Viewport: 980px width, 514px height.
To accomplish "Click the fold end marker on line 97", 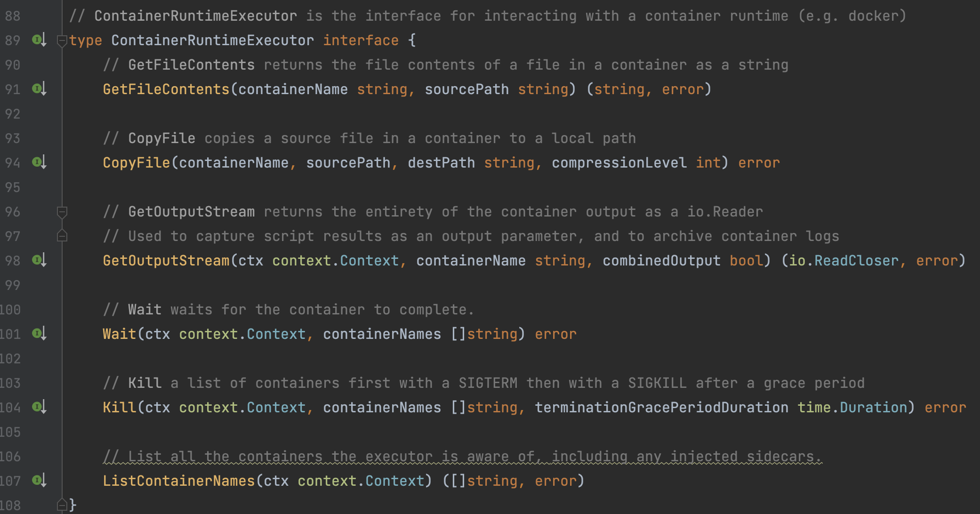I will (62, 236).
